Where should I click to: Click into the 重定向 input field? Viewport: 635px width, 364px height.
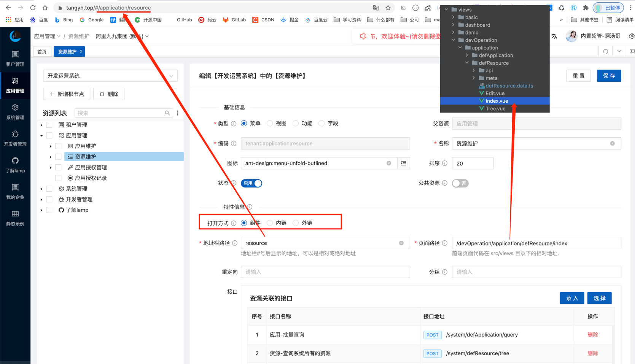coord(325,272)
